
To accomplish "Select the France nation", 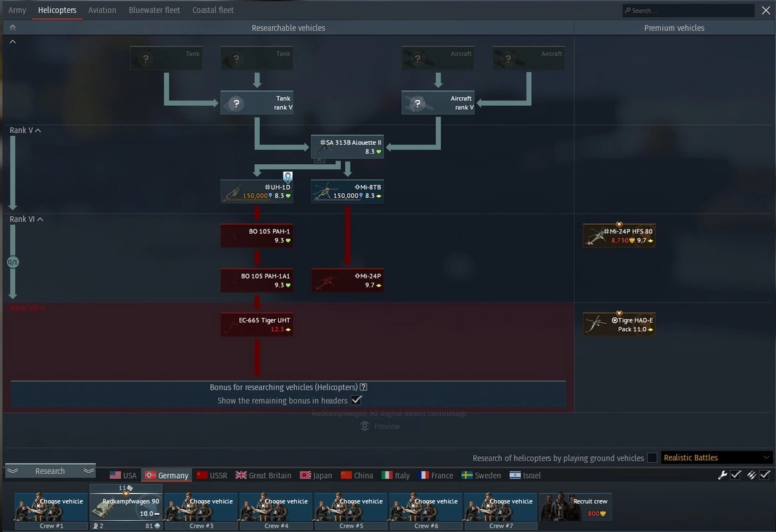I will click(x=436, y=475).
